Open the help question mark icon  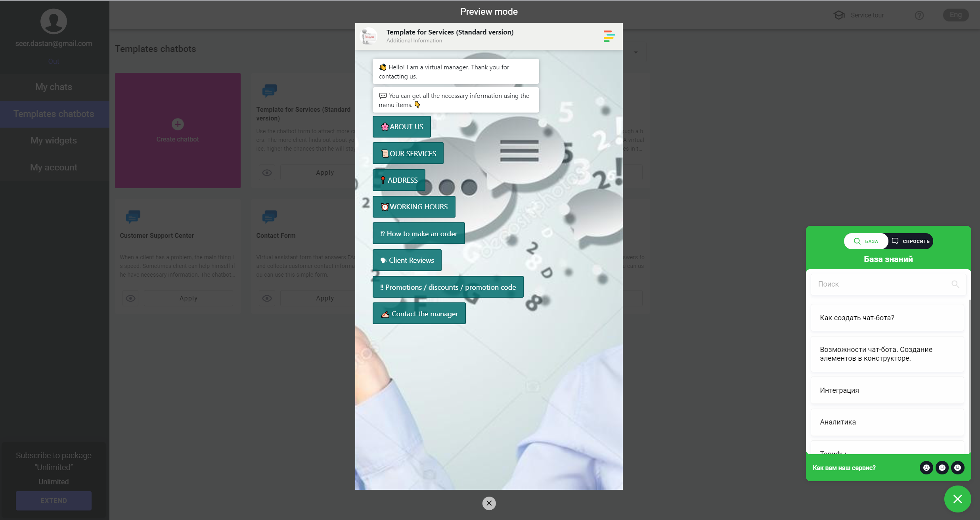(919, 15)
